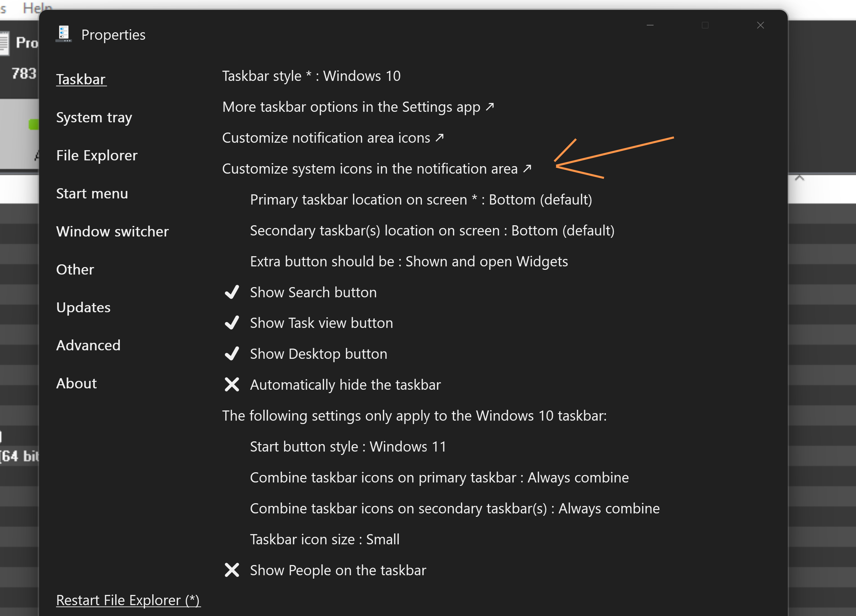Viewport: 856px width, 616px height.
Task: Change 'Primary taskbar location on screen'
Action: coord(421,200)
